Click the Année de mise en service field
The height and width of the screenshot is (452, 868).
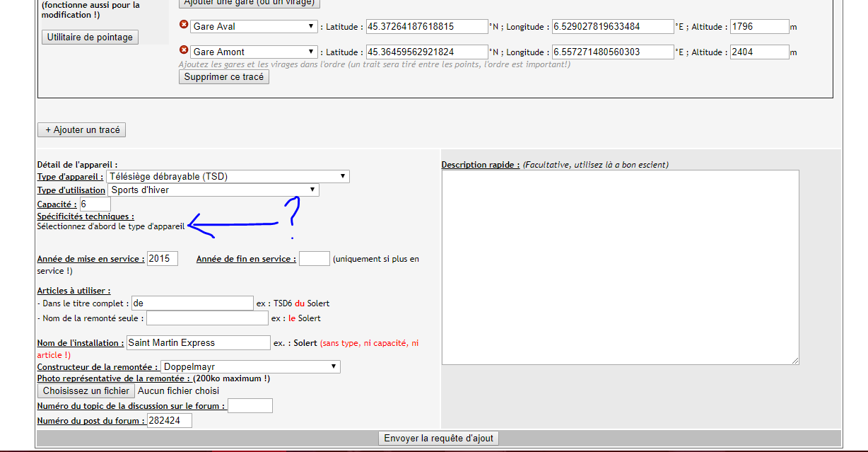point(163,259)
